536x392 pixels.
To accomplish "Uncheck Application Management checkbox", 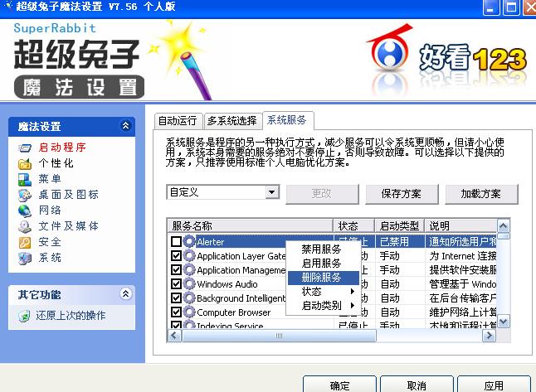I will (x=176, y=269).
